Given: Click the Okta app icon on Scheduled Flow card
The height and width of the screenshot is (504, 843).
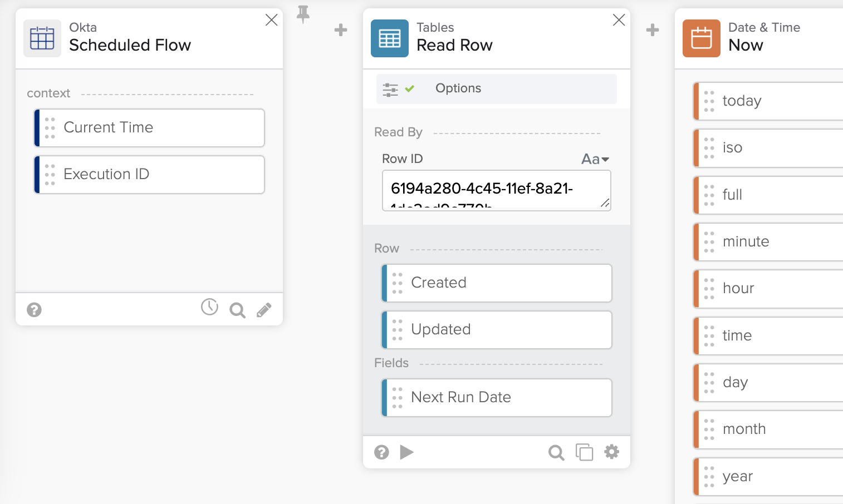Looking at the screenshot, I should [42, 38].
